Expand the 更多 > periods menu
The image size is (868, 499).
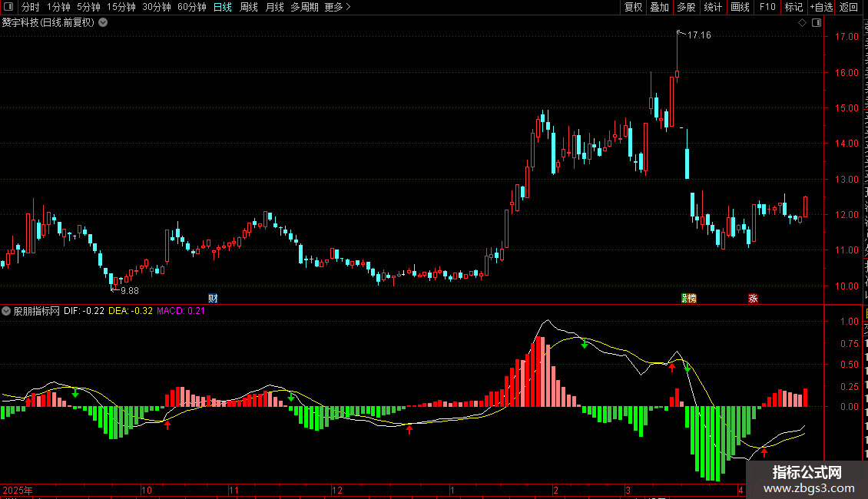pyautogui.click(x=337, y=7)
